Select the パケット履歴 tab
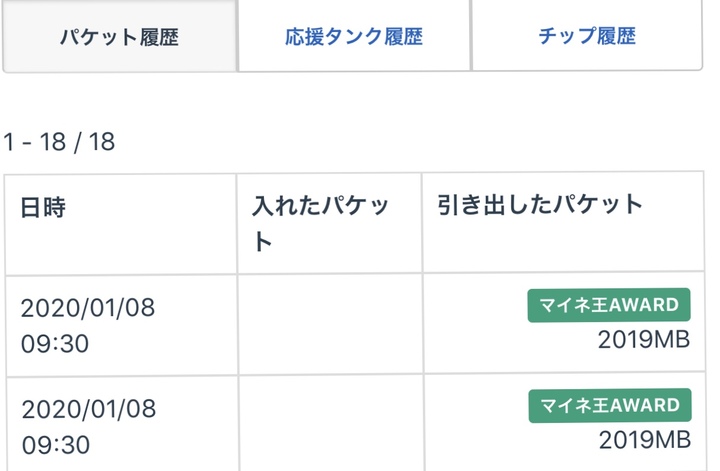Image resolution: width=720 pixels, height=471 pixels. (119, 37)
